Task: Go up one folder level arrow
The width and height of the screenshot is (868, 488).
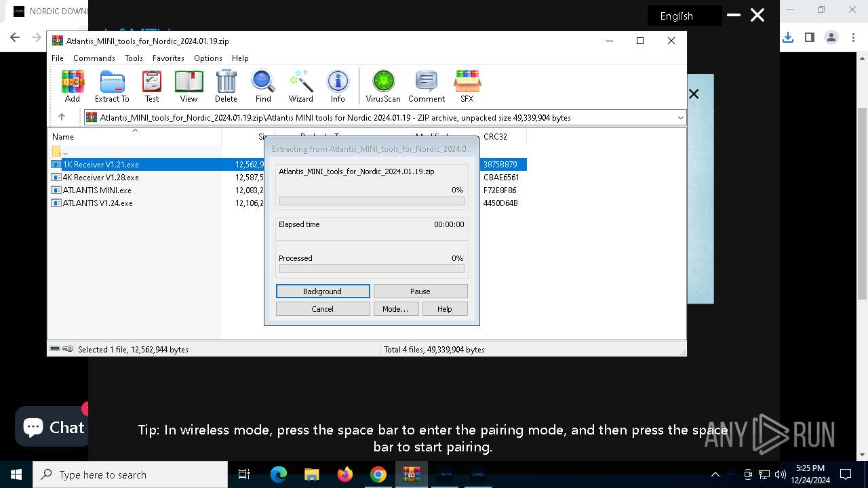Action: 62,117
